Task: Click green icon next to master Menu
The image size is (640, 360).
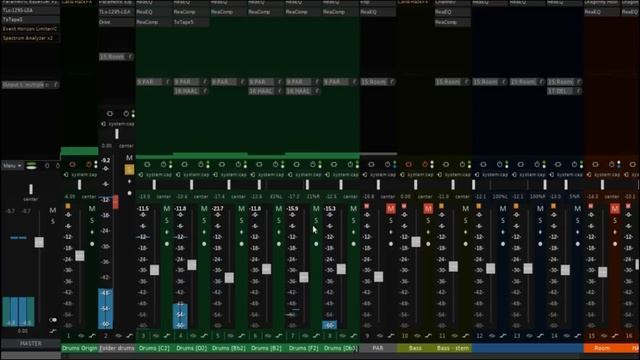Action: click(31, 166)
